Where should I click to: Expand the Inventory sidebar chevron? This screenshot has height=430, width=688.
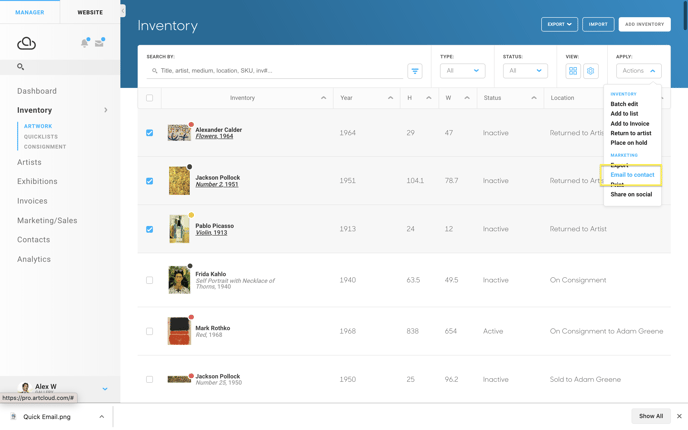[106, 110]
